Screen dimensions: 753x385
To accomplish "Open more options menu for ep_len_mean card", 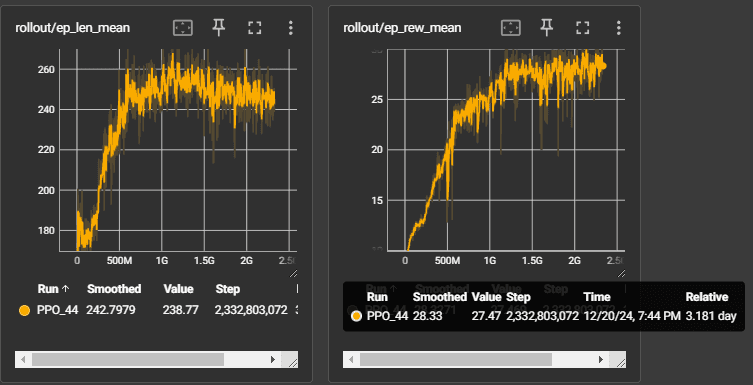I will [x=290, y=28].
